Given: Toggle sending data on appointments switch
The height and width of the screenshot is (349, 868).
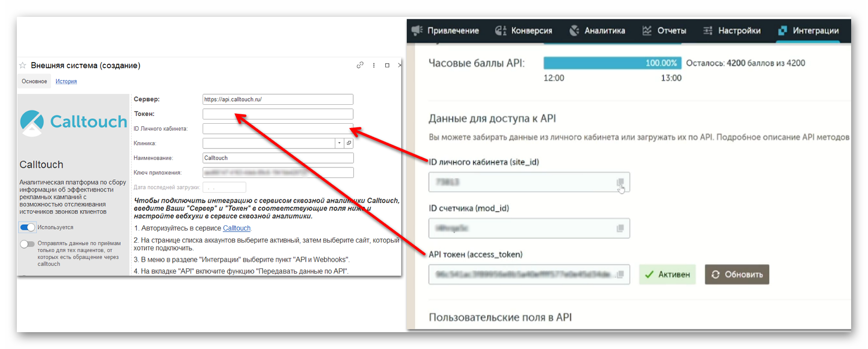Looking at the screenshot, I should (27, 244).
